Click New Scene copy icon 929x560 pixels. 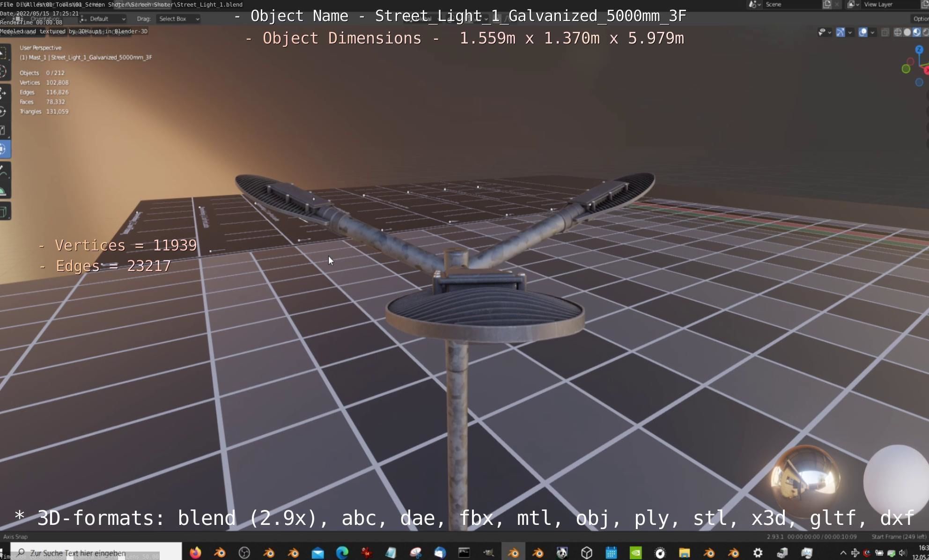coord(827,4)
